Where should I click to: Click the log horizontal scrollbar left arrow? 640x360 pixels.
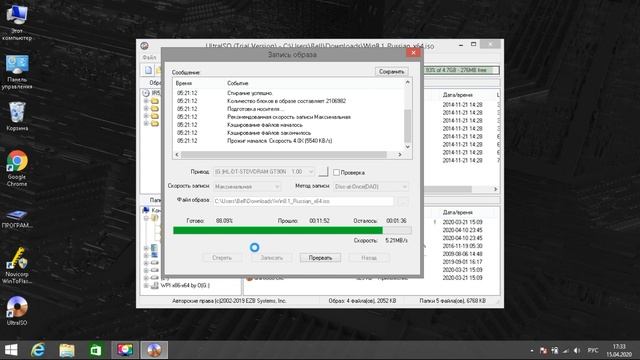pos(177,155)
